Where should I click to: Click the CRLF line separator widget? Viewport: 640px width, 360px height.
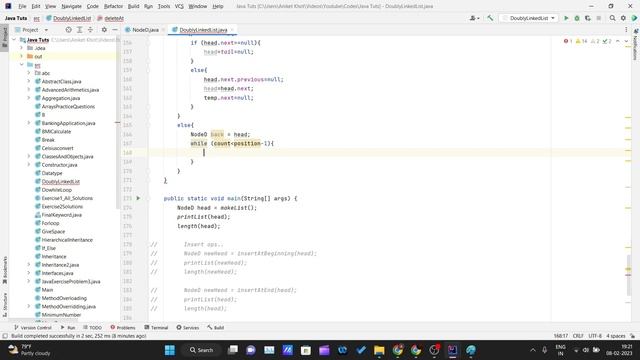coord(578,336)
